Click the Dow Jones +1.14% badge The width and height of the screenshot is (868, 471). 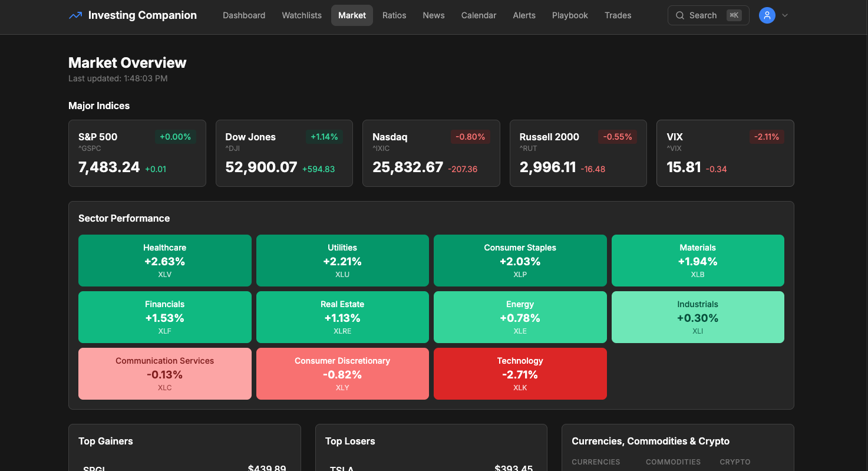click(324, 137)
